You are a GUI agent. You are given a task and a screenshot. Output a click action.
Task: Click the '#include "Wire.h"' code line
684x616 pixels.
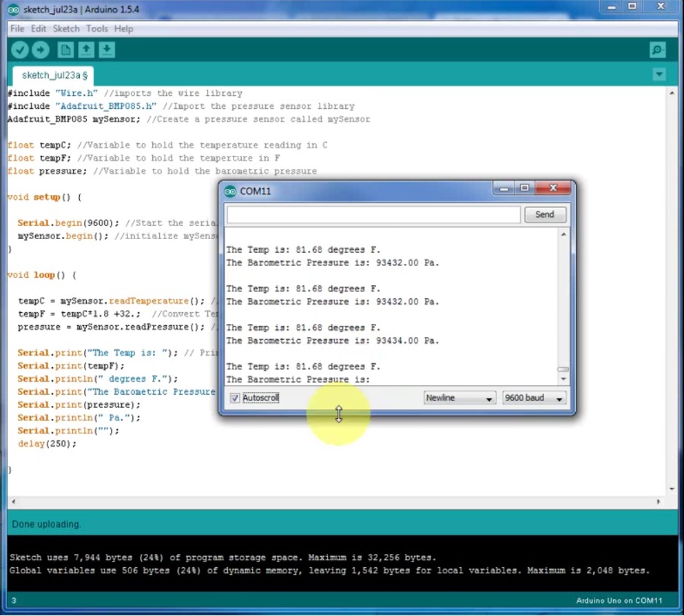tap(125, 93)
